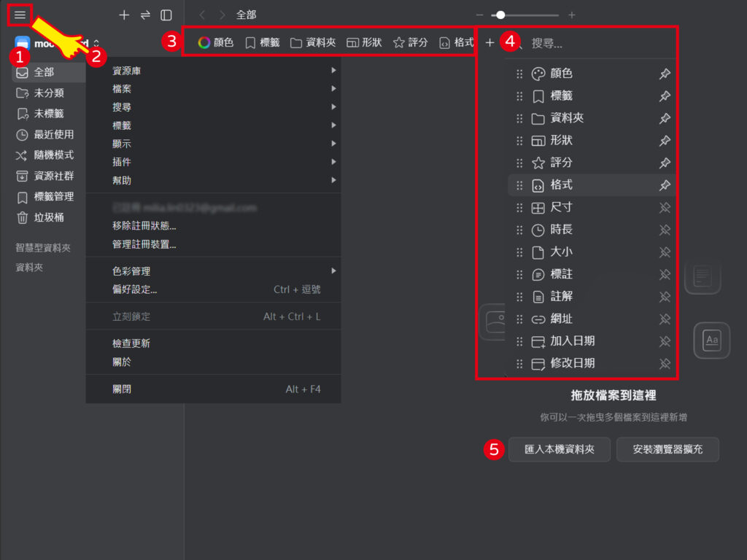The width and height of the screenshot is (747, 560).
Task: Select the 評分 star rating filter
Action: 410,43
